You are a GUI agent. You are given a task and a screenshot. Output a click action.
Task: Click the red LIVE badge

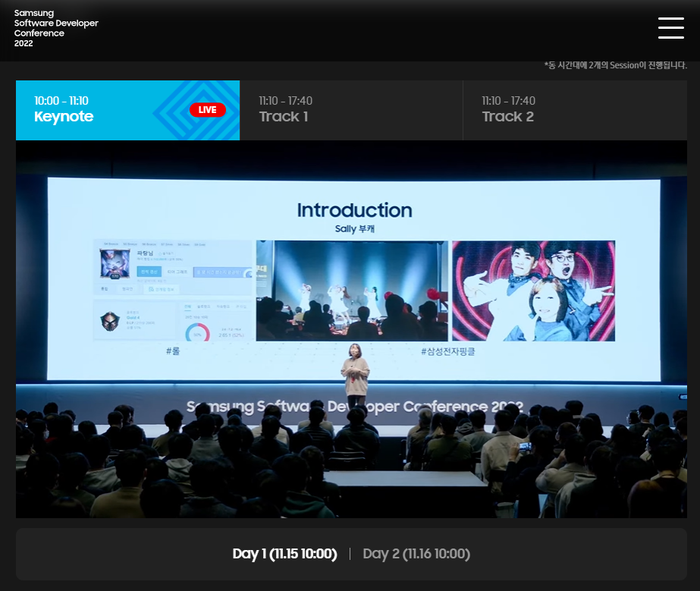208,110
